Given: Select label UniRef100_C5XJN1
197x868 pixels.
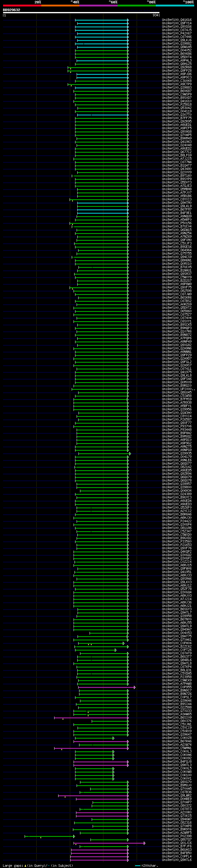Looking at the screenshot, I should click(176, 725).
